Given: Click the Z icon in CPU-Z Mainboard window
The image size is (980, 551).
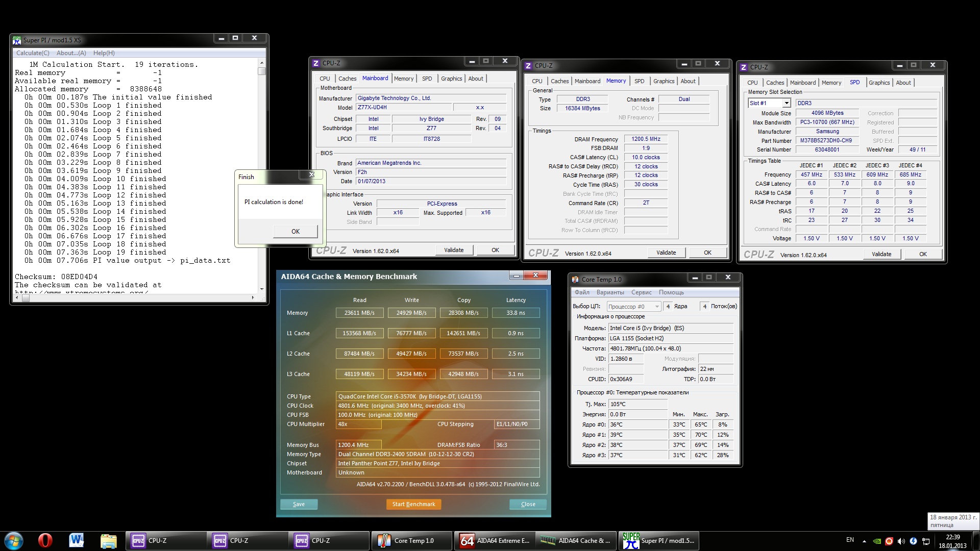Looking at the screenshot, I should point(316,63).
